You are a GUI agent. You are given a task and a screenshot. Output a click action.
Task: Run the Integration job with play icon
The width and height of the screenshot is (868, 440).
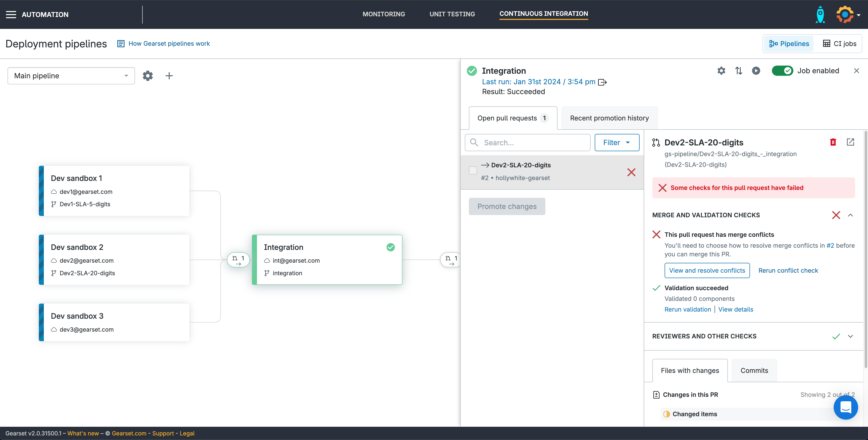point(756,71)
